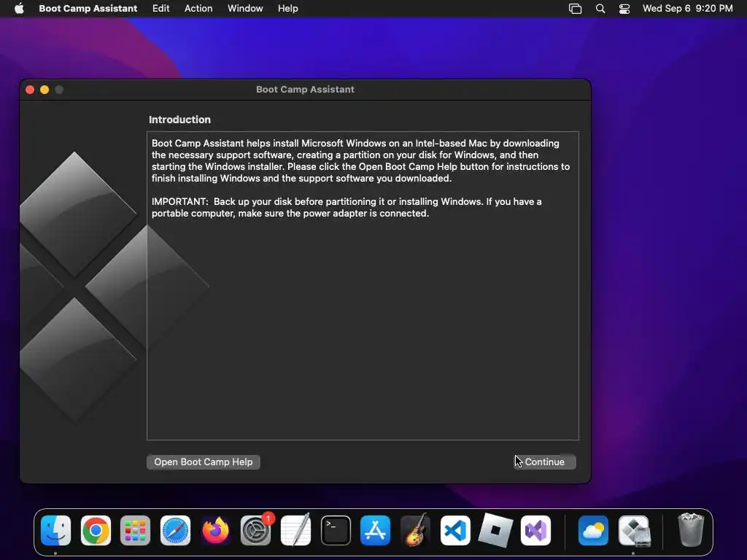747x560 pixels.
Task: Open Spotlight search in menu bar
Action: pyautogui.click(x=600, y=9)
